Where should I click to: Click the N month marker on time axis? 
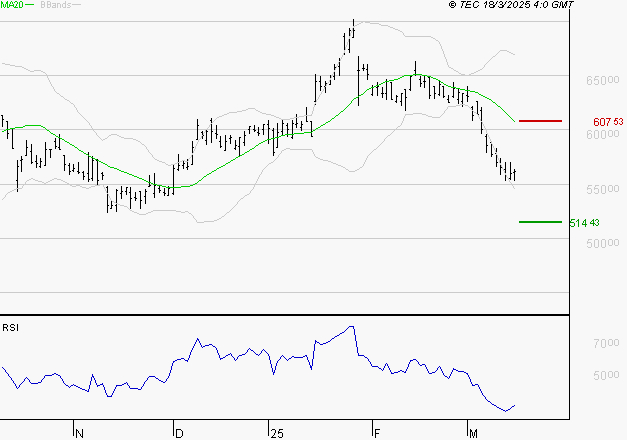pyautogui.click(x=79, y=433)
